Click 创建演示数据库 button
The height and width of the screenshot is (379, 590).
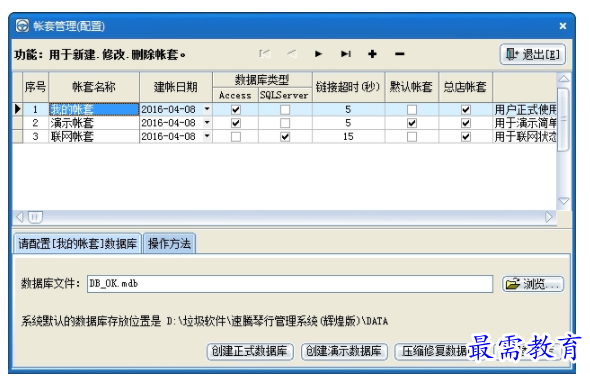pos(344,352)
